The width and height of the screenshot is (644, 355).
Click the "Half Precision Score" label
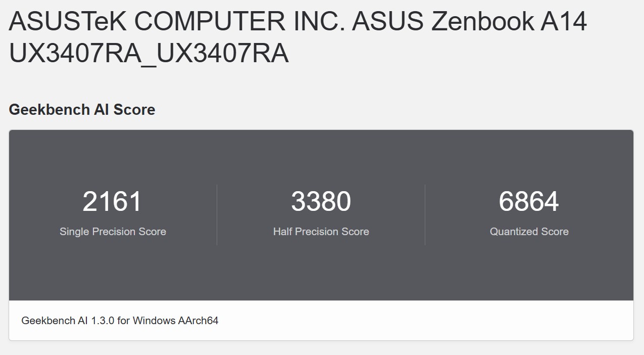[x=321, y=232]
